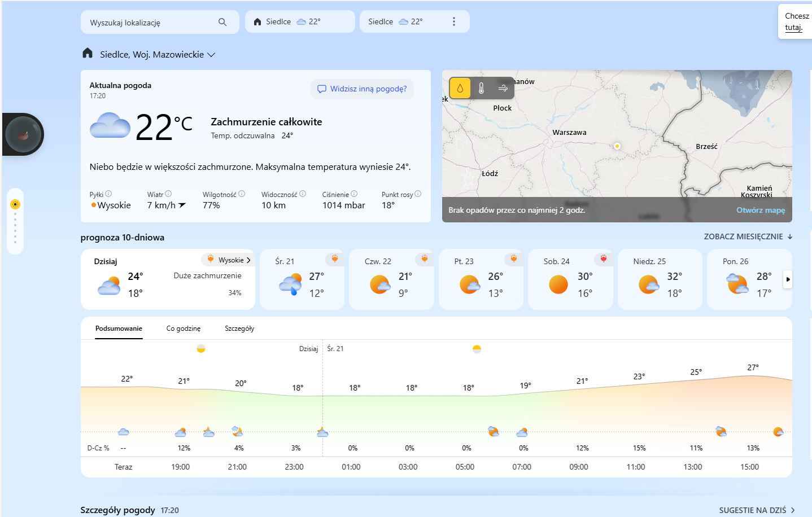Click the Wyszukaj lokalizację search field

tap(150, 23)
